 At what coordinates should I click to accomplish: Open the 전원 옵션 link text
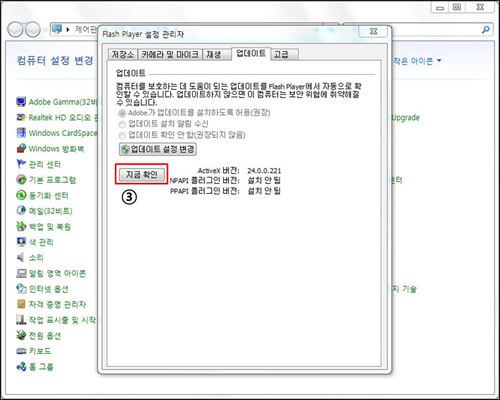[45, 336]
